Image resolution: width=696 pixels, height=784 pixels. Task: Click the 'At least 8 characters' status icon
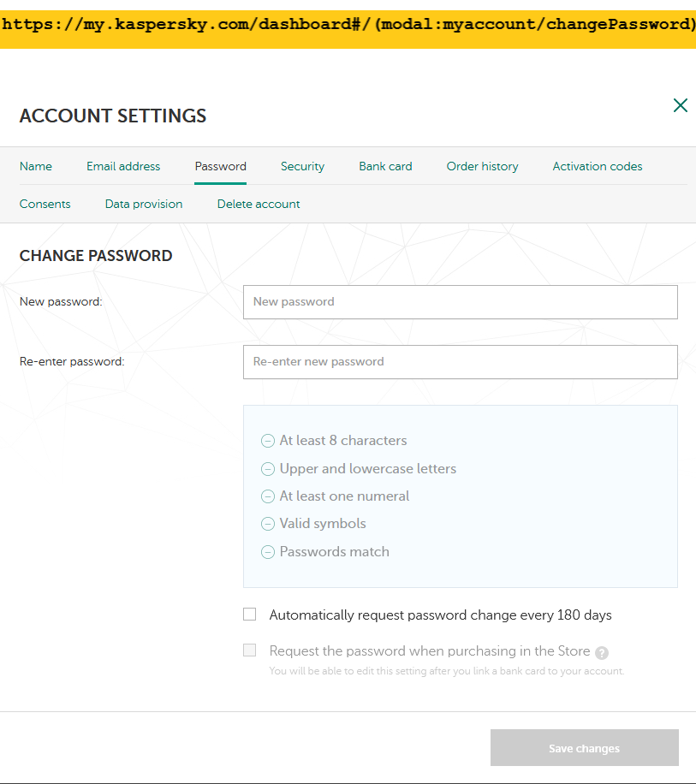tap(268, 442)
